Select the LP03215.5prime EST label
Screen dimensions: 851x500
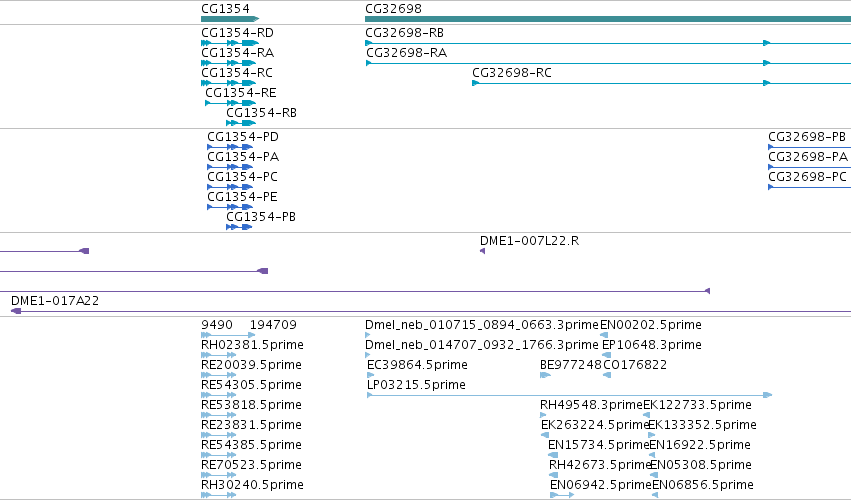pyautogui.click(x=416, y=385)
